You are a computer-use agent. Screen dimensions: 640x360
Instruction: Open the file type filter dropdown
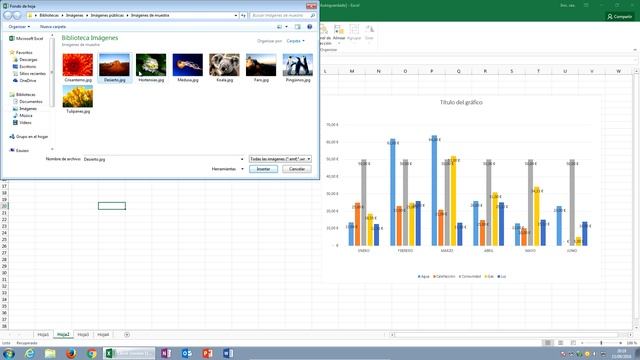(280, 159)
